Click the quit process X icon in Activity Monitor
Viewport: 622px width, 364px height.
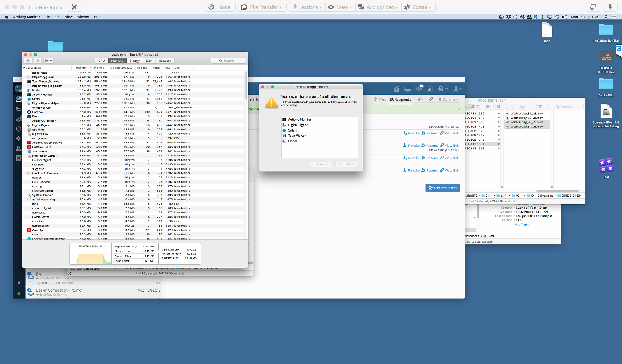pyautogui.click(x=28, y=60)
